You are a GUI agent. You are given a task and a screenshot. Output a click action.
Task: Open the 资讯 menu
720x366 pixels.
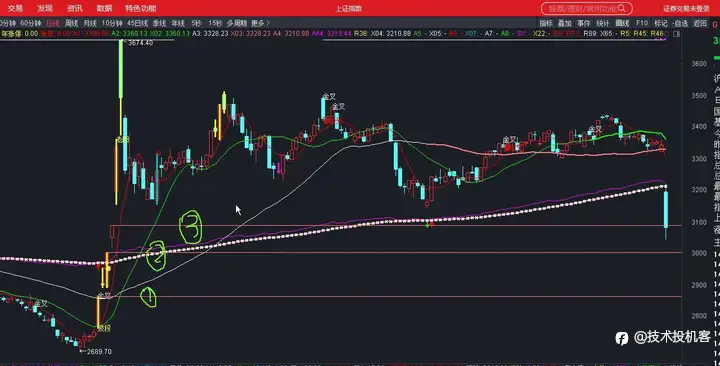point(74,8)
